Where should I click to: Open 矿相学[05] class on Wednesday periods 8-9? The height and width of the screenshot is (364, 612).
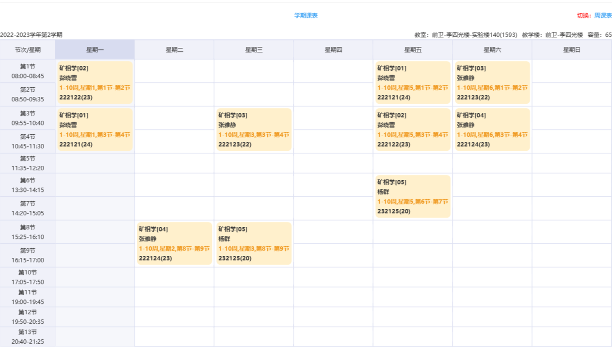click(254, 243)
